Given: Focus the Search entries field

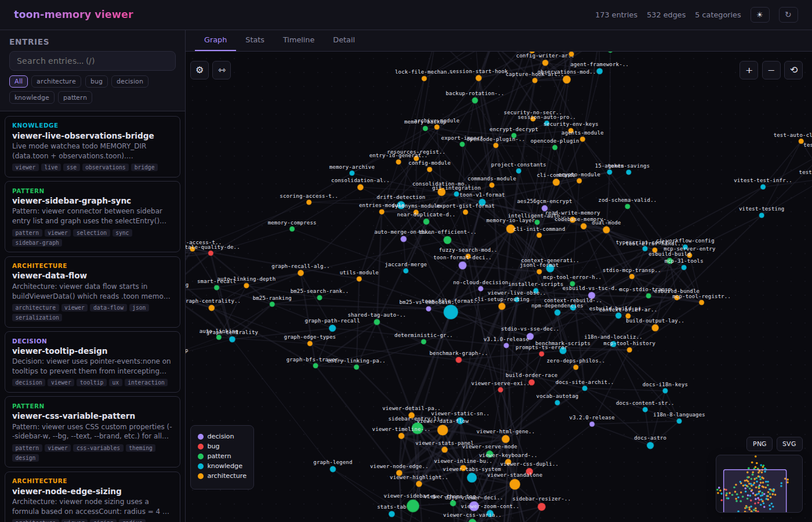Looking at the screenshot, I should point(92,61).
